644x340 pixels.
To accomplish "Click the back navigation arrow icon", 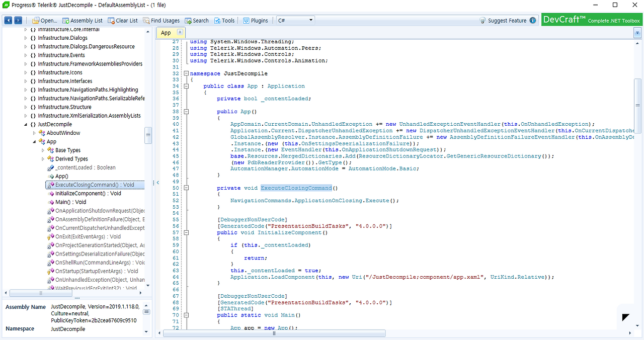I will tap(9, 21).
